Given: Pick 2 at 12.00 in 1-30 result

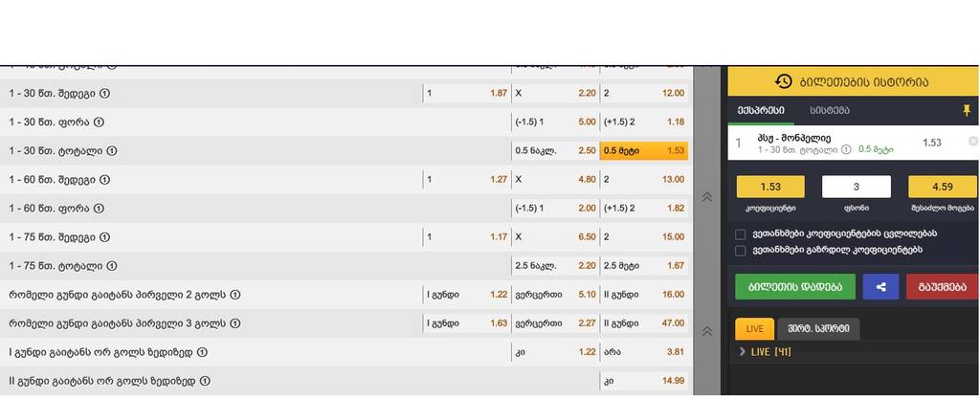Looking at the screenshot, I should click(644, 93).
